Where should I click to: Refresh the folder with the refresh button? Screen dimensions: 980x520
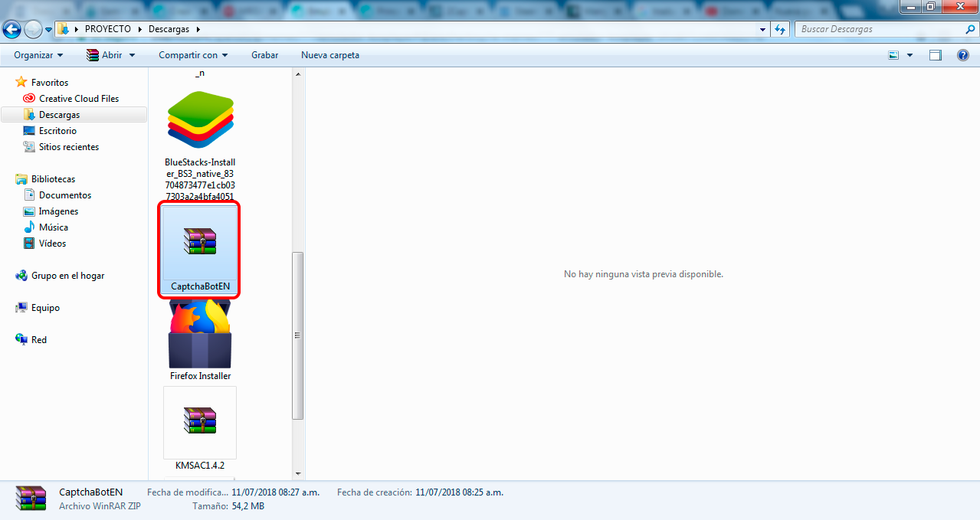(780, 29)
